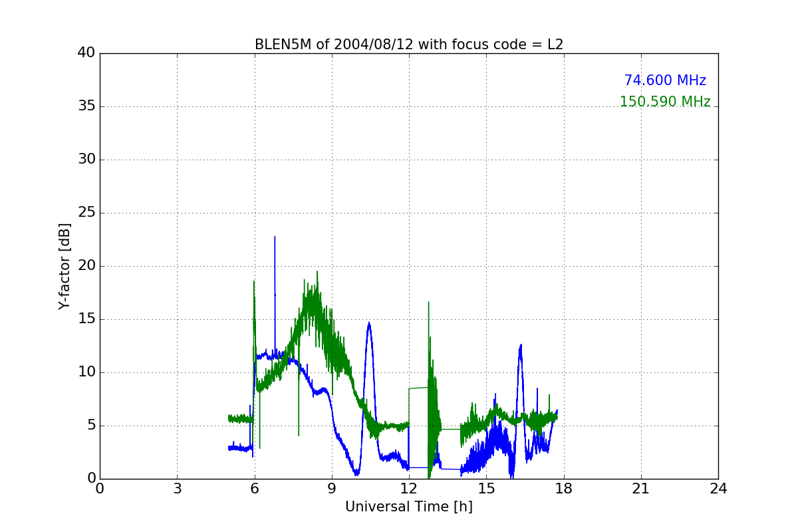Click the y-axis tick label '30'
Screen dimensions: 798x532
pyautogui.click(x=86, y=160)
